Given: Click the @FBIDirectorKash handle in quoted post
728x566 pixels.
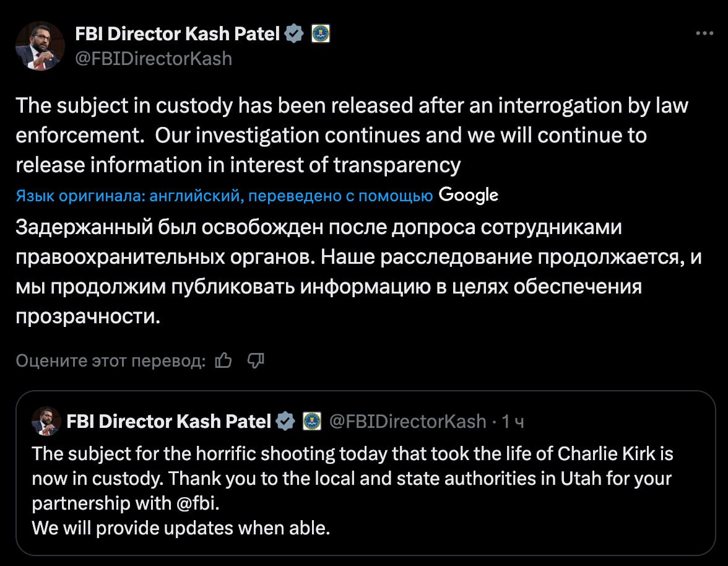Looking at the screenshot, I should (407, 422).
